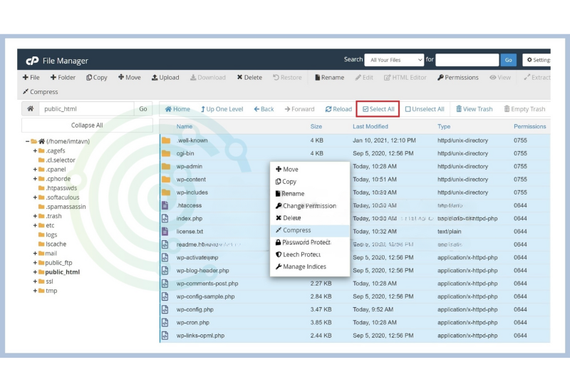Click Collapse All in folder tree
This screenshot has height=392, width=570.
87,125
